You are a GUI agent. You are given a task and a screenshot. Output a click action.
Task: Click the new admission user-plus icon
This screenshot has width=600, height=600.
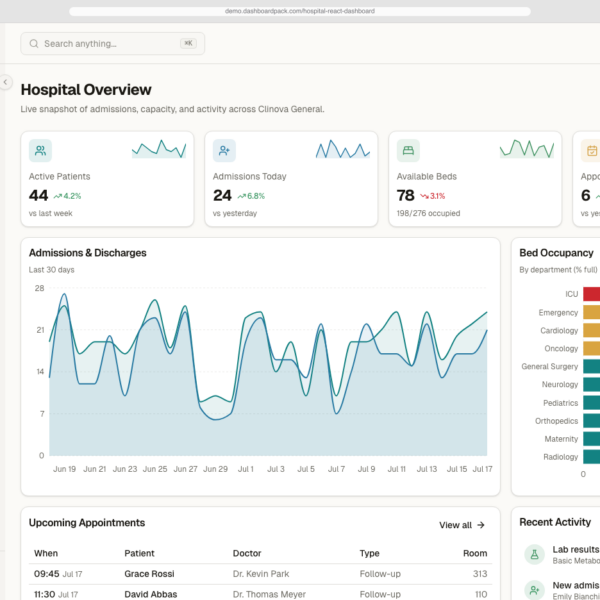tap(535, 590)
